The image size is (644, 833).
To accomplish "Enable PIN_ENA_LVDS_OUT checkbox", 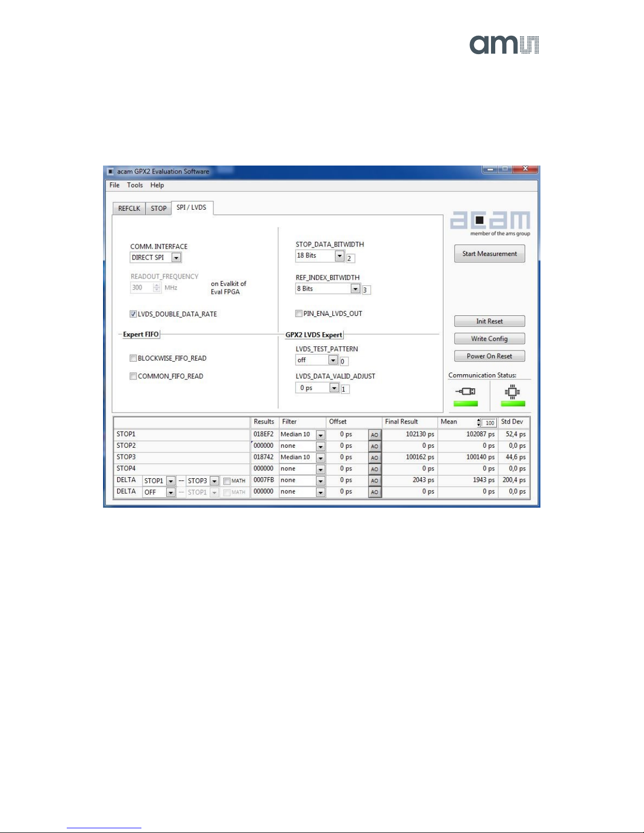I will [x=299, y=314].
